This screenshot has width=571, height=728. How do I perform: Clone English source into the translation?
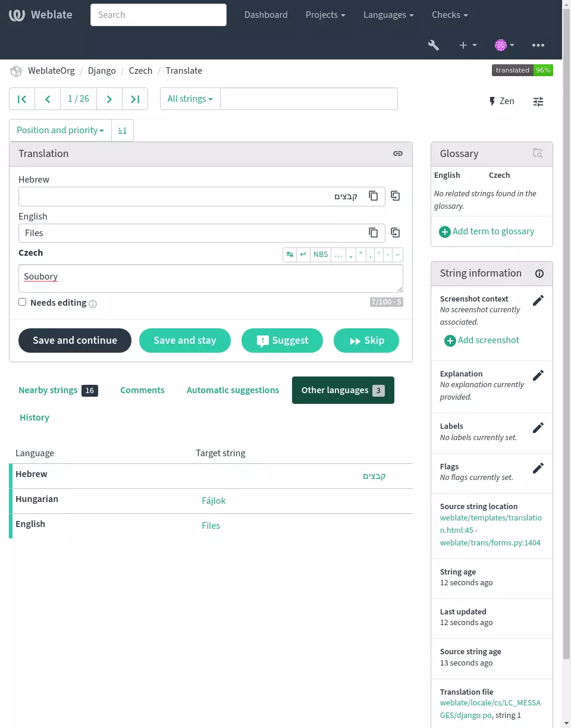(396, 233)
